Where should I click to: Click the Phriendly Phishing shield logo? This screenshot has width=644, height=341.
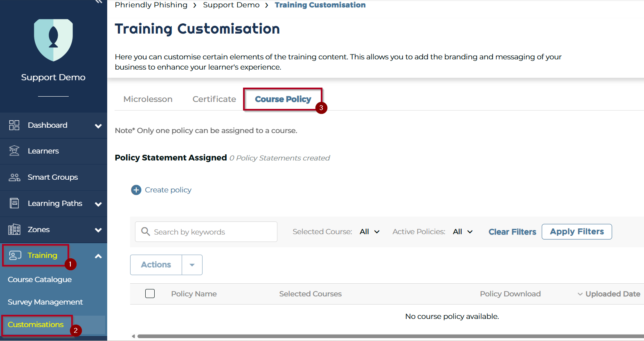coord(53,40)
